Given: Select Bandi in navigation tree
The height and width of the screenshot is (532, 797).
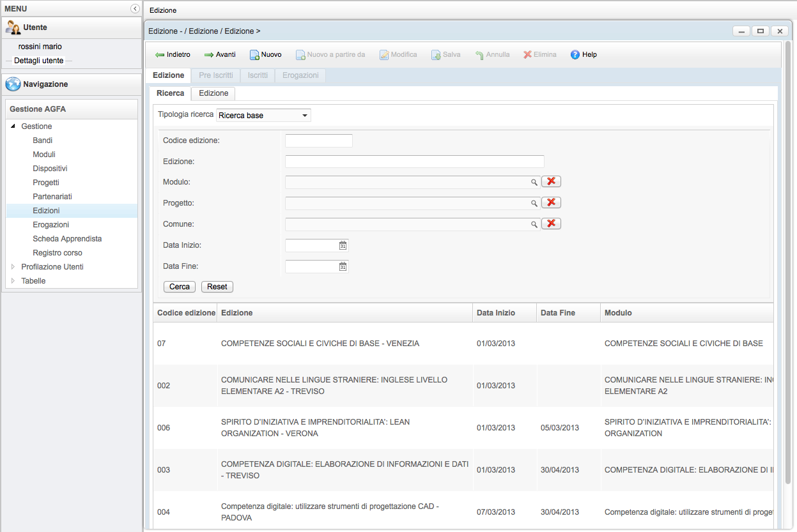Looking at the screenshot, I should coord(43,141).
